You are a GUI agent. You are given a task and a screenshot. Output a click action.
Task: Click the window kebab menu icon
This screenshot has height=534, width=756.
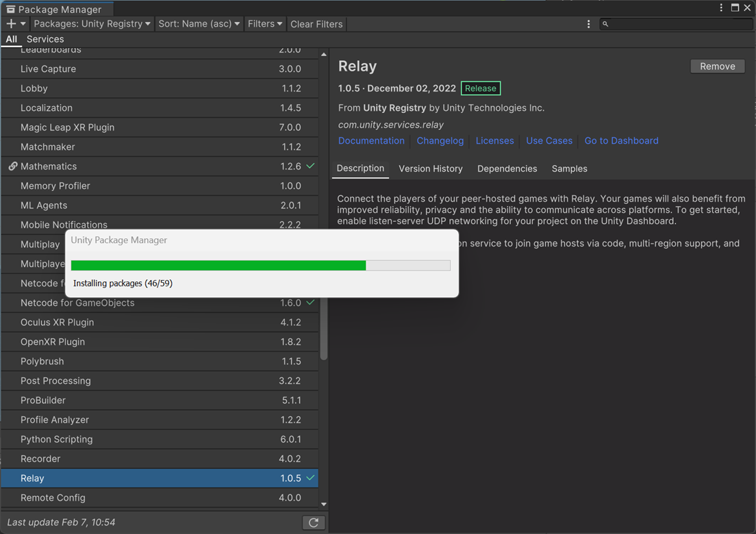(x=721, y=8)
